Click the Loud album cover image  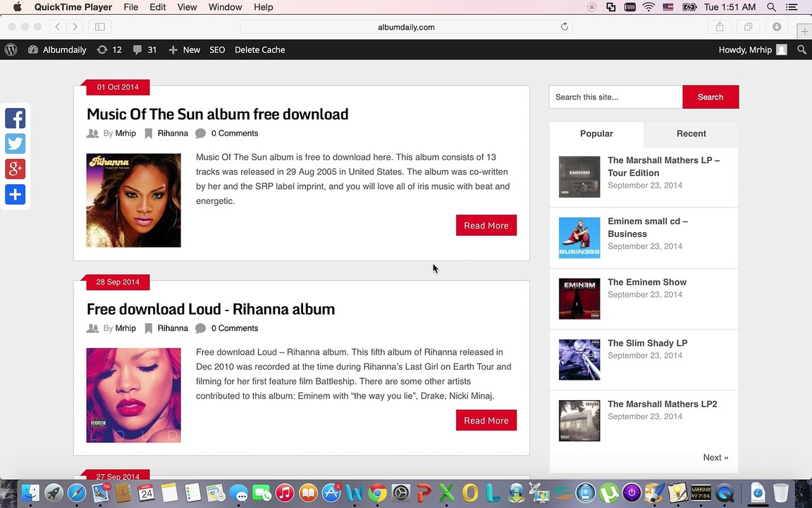(x=134, y=395)
